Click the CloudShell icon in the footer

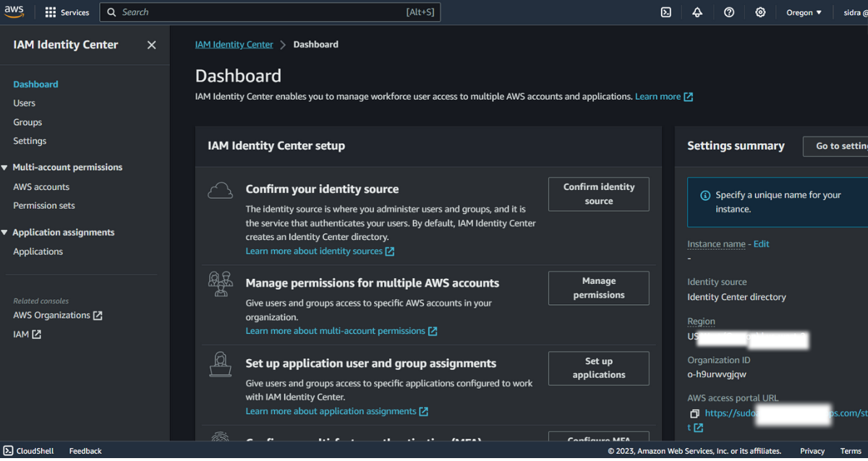(9, 451)
